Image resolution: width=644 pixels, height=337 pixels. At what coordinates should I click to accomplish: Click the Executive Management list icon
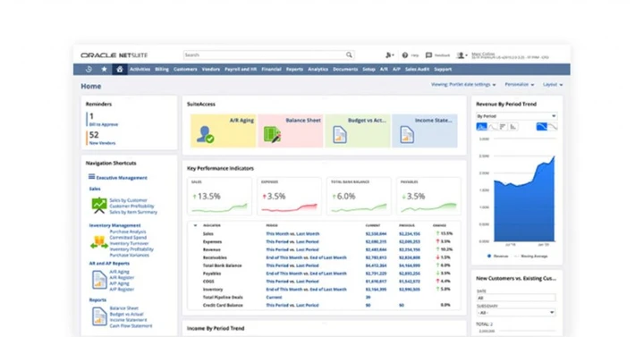[91, 177]
